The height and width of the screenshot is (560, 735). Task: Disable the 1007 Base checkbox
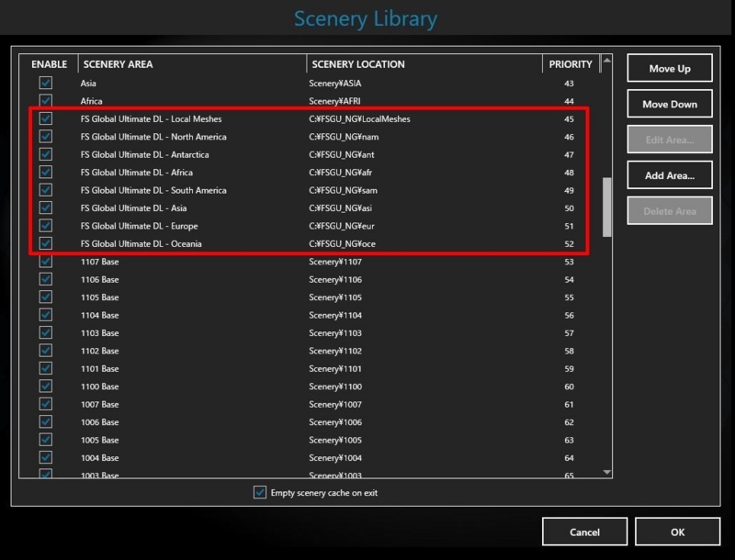(x=45, y=404)
